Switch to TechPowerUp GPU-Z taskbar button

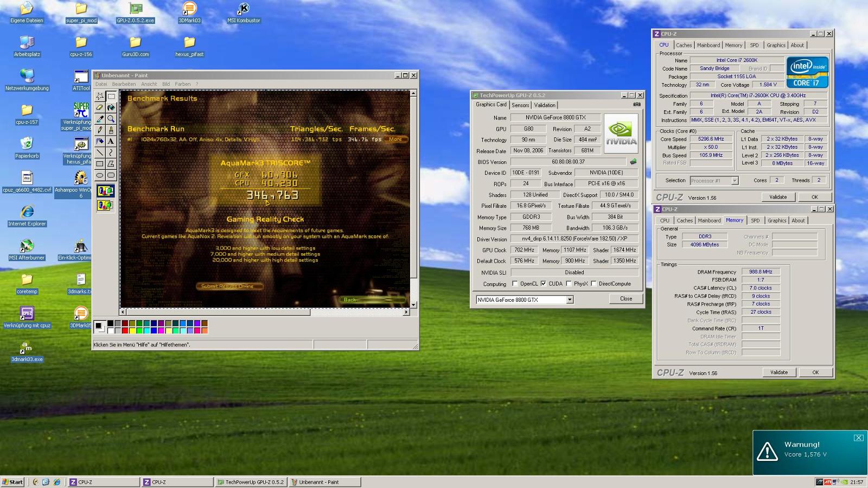tap(251, 482)
